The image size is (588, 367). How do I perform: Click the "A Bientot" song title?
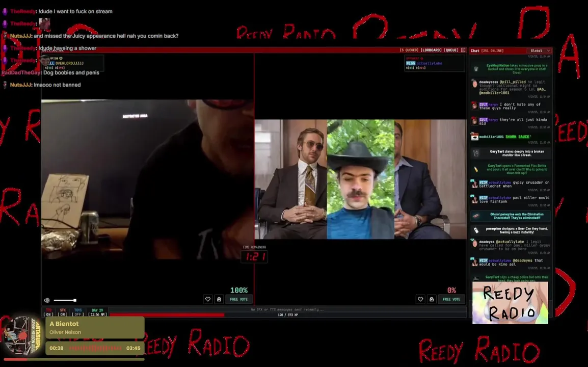tap(64, 324)
